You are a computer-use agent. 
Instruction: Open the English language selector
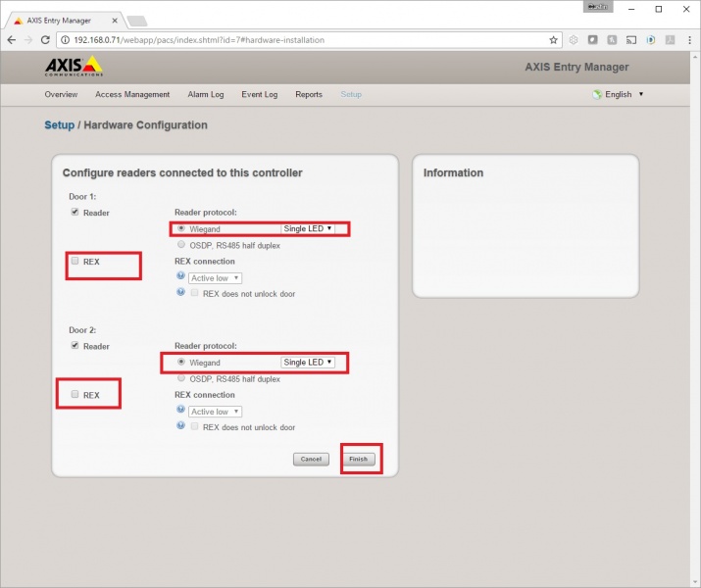coord(618,94)
